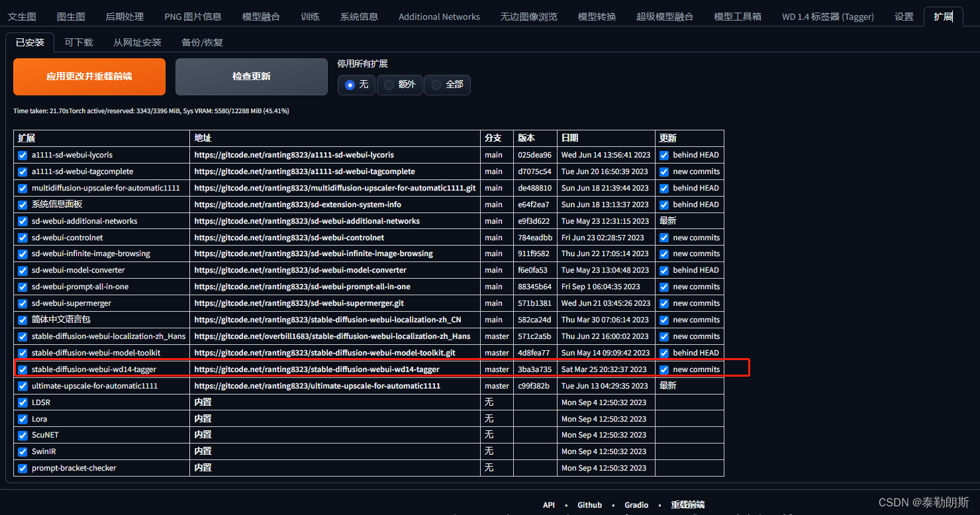Open the 训练 tab
Image resolution: width=980 pixels, height=515 pixels.
pyautogui.click(x=310, y=17)
